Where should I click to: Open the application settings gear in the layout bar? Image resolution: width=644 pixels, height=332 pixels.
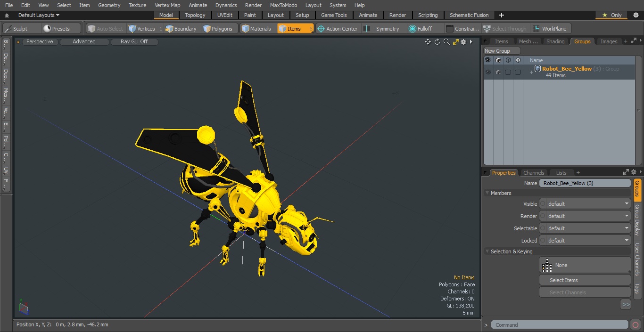click(x=636, y=15)
